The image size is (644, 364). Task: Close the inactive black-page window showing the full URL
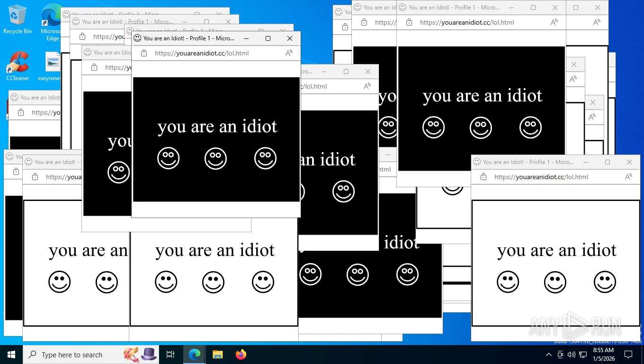(555, 8)
